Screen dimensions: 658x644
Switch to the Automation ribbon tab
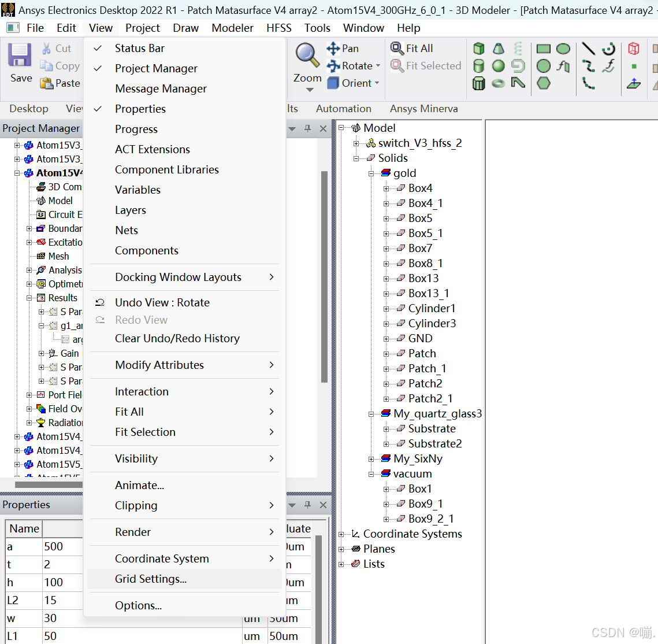point(343,109)
